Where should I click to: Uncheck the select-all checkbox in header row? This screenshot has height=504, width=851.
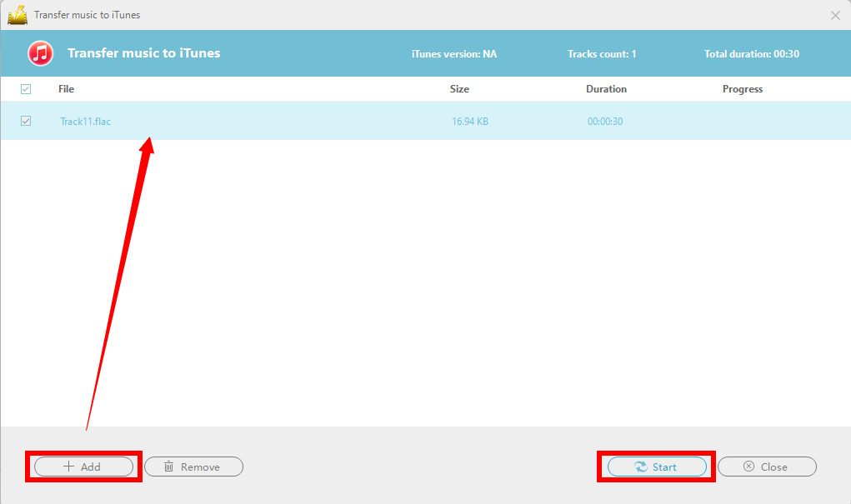point(26,88)
